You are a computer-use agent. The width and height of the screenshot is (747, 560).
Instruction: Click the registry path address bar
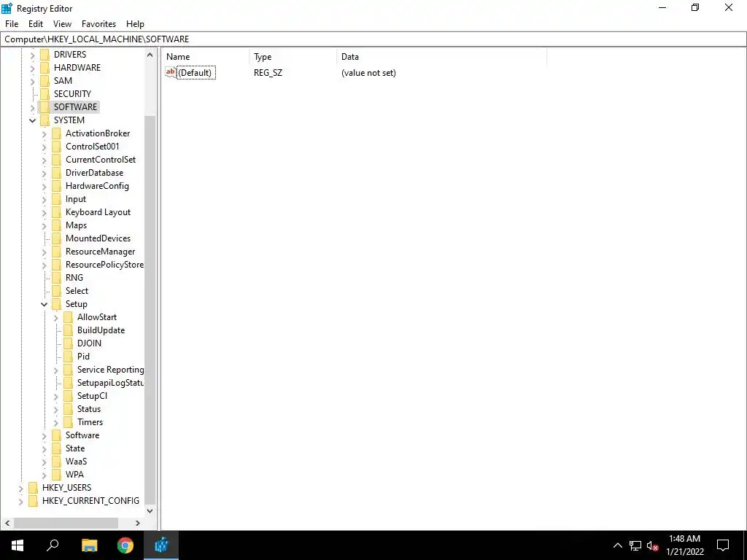(x=373, y=39)
